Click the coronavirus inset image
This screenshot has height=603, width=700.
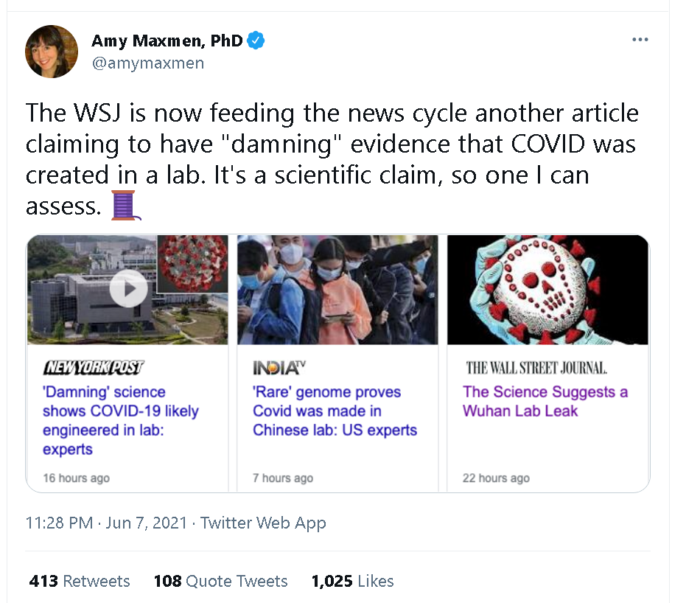point(194,262)
